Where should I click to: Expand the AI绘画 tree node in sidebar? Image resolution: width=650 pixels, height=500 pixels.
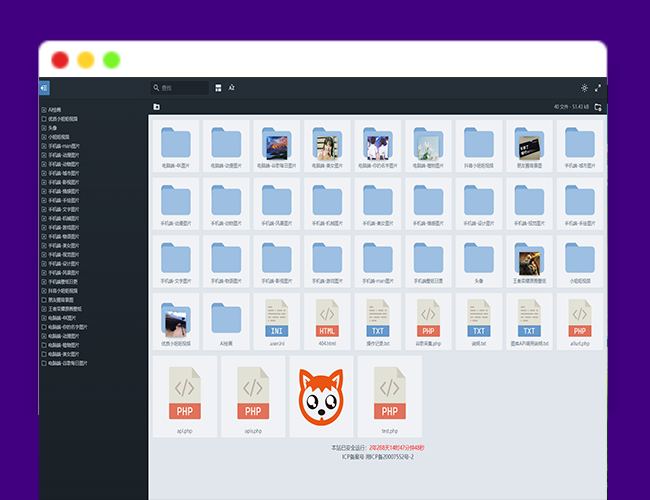pos(44,110)
